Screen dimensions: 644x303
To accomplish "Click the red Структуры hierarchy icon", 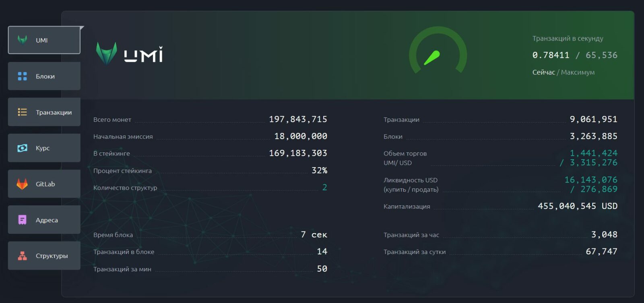I will [x=23, y=256].
